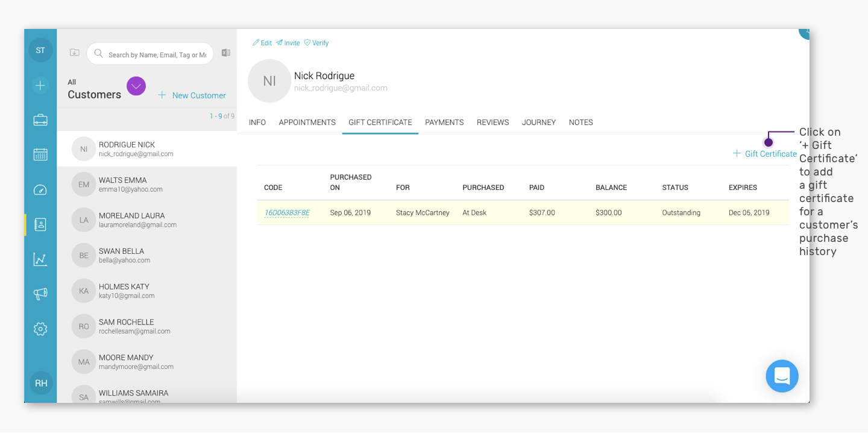Click the Excel export icon beside search
868x433 pixels.
point(226,53)
